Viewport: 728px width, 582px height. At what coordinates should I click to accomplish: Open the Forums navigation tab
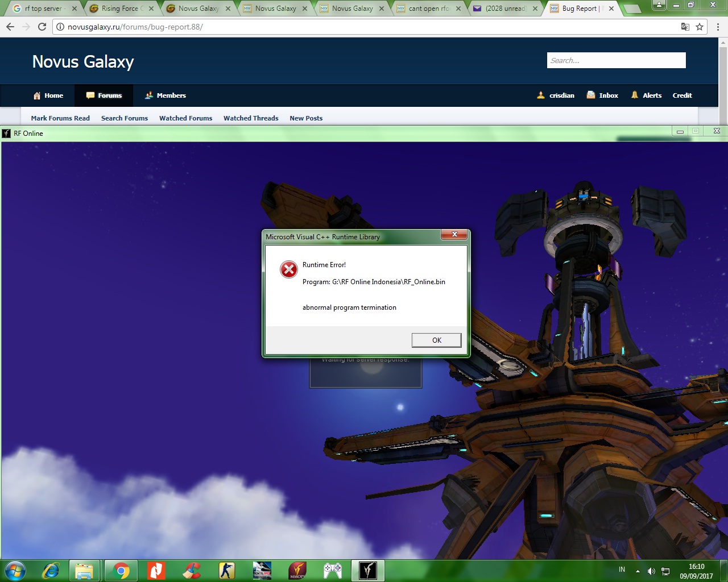(104, 95)
